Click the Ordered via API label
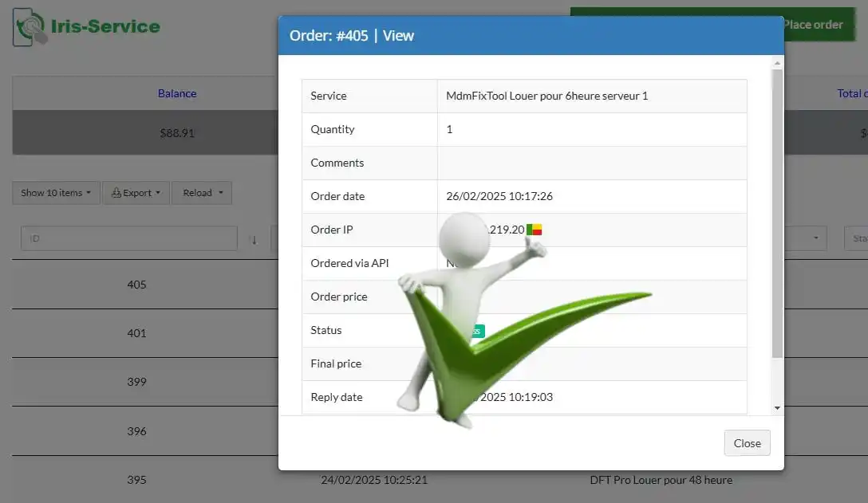The width and height of the screenshot is (868, 503). pyautogui.click(x=350, y=263)
